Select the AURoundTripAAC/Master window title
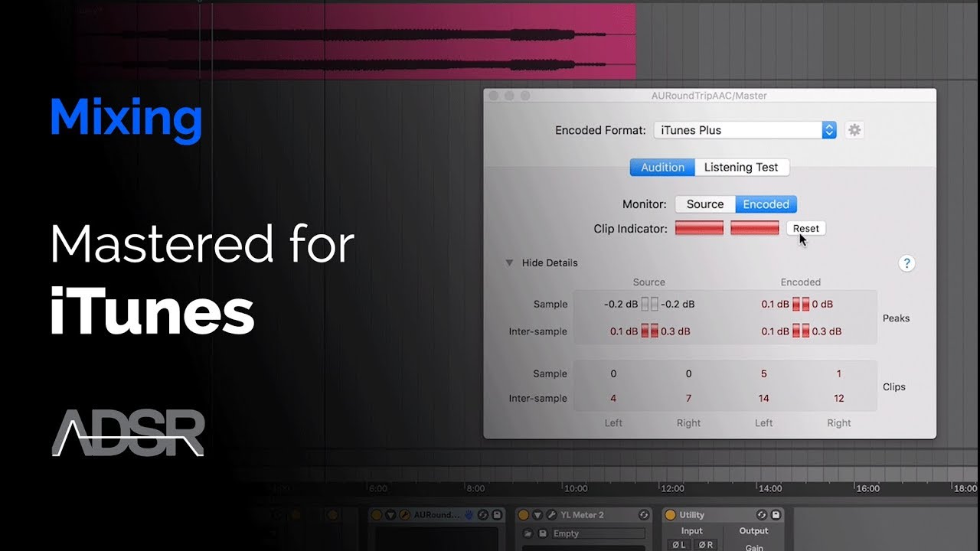980x551 pixels. (x=710, y=96)
